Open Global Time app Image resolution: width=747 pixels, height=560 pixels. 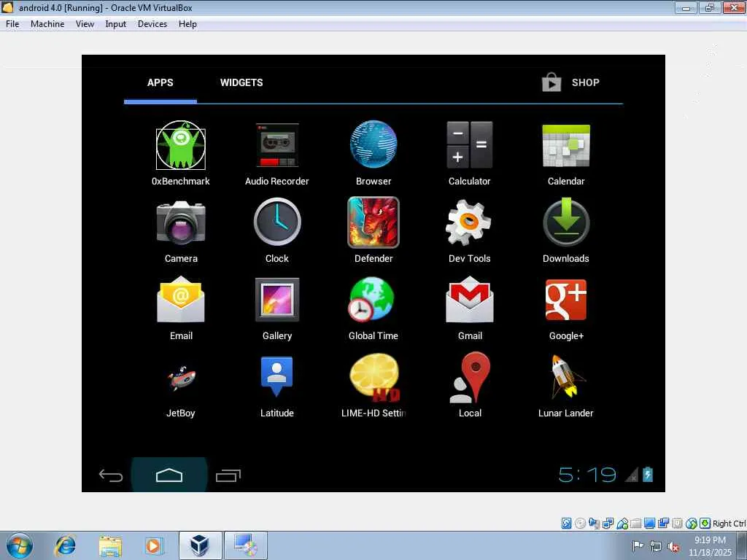pyautogui.click(x=372, y=300)
